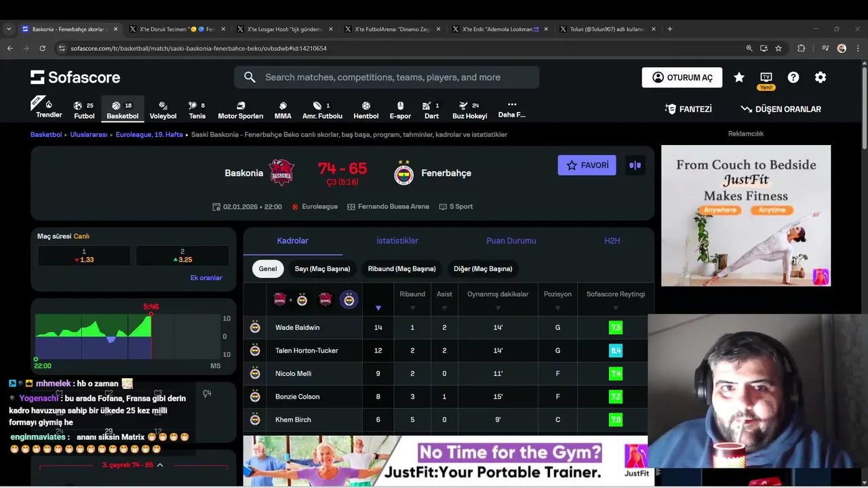Open favorites star in header
Image resolution: width=868 pixels, height=488 pixels.
[x=739, y=77]
